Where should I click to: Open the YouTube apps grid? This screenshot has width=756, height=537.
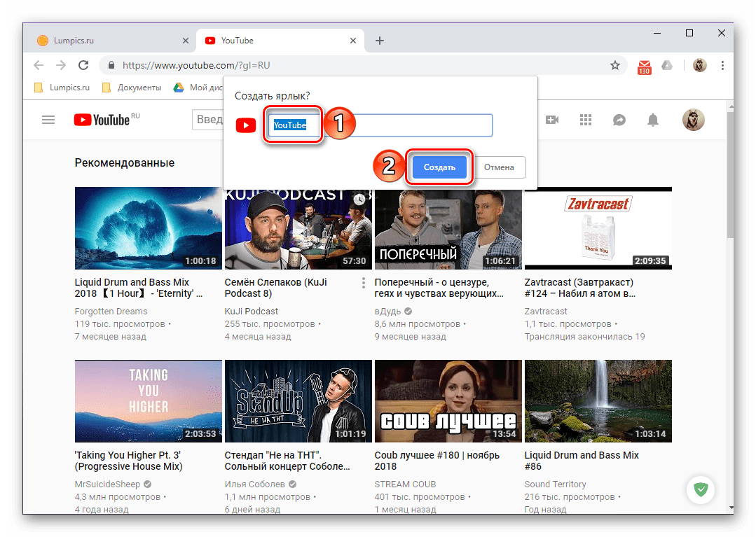click(x=585, y=120)
